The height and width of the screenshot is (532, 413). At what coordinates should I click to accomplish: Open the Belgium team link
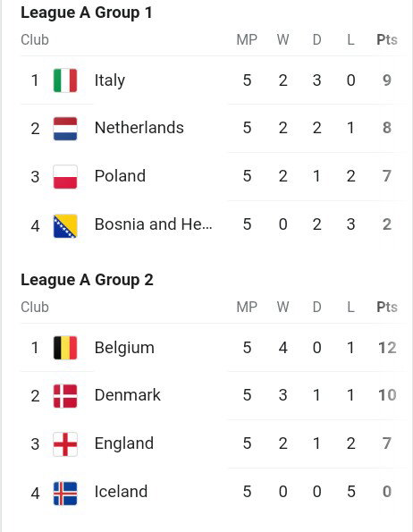coord(124,348)
